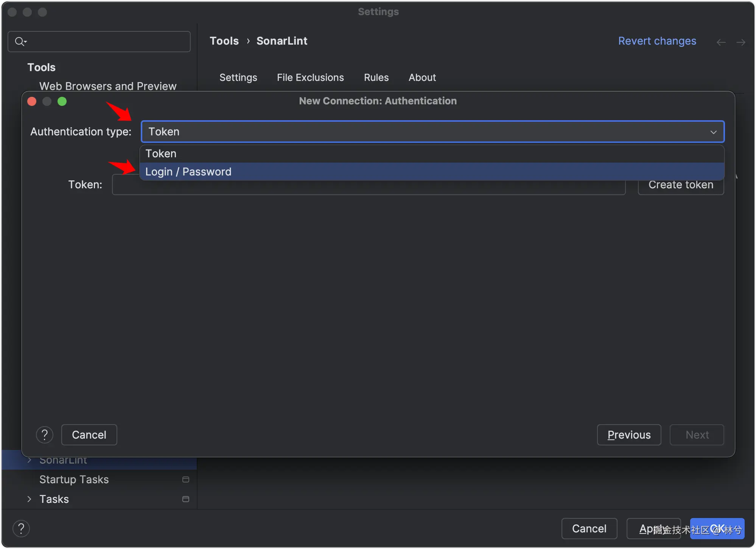Viewport: 756px width, 549px height.
Task: Click inside the Token input field
Action: tap(368, 188)
